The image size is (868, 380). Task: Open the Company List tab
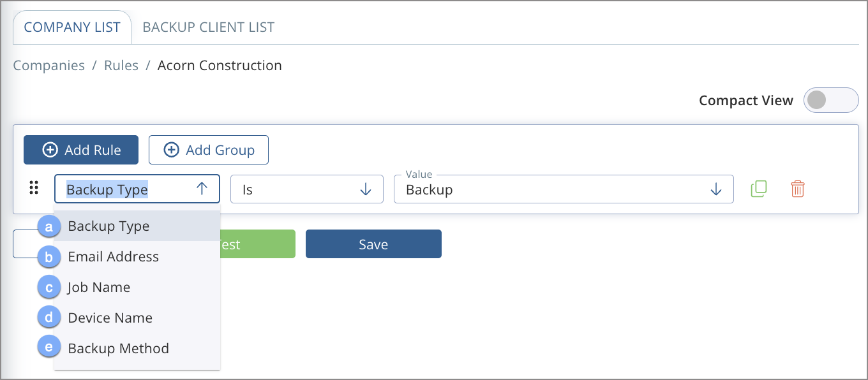72,27
